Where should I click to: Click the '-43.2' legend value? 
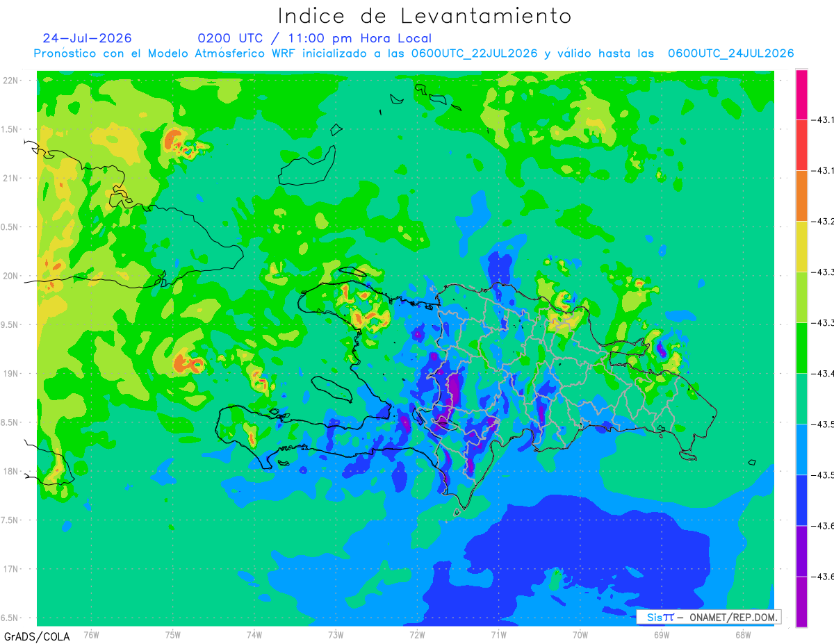click(824, 222)
